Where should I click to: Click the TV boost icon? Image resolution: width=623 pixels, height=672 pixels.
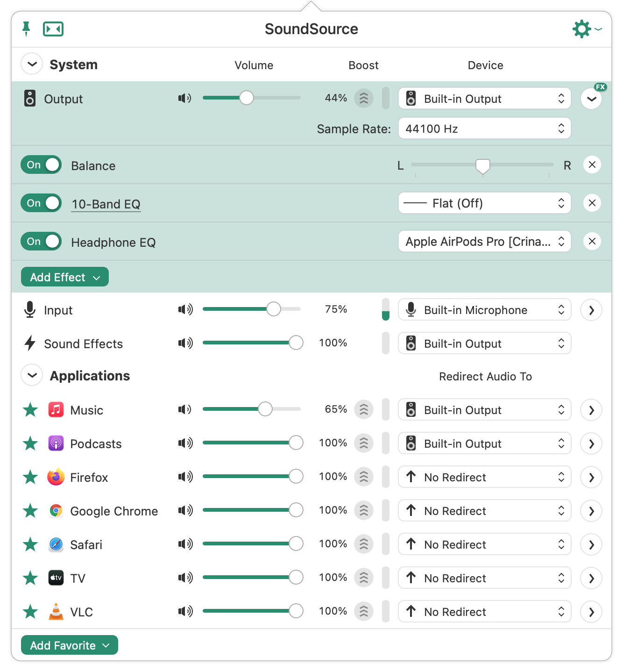point(364,578)
